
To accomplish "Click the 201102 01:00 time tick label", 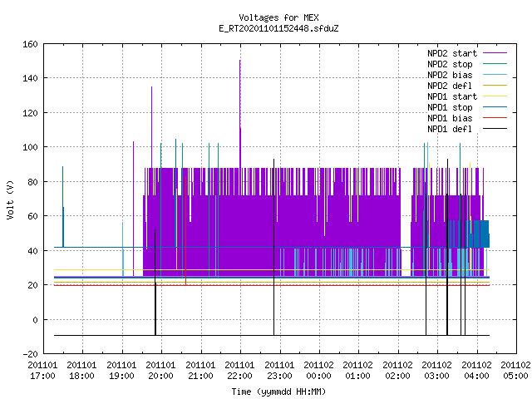I will pos(358,371).
